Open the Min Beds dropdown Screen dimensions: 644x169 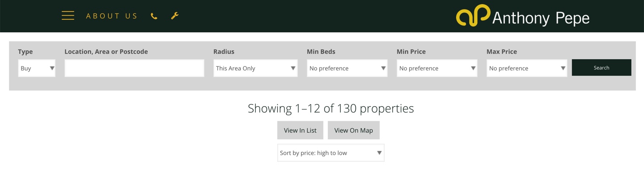[x=347, y=68]
